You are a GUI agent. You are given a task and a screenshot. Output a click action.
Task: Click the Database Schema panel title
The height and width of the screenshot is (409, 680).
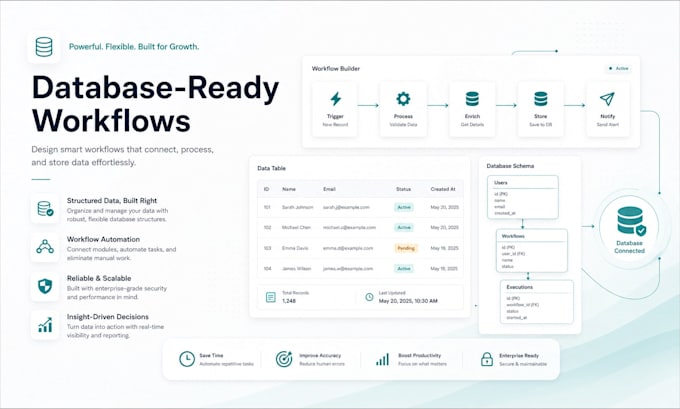coord(510,166)
